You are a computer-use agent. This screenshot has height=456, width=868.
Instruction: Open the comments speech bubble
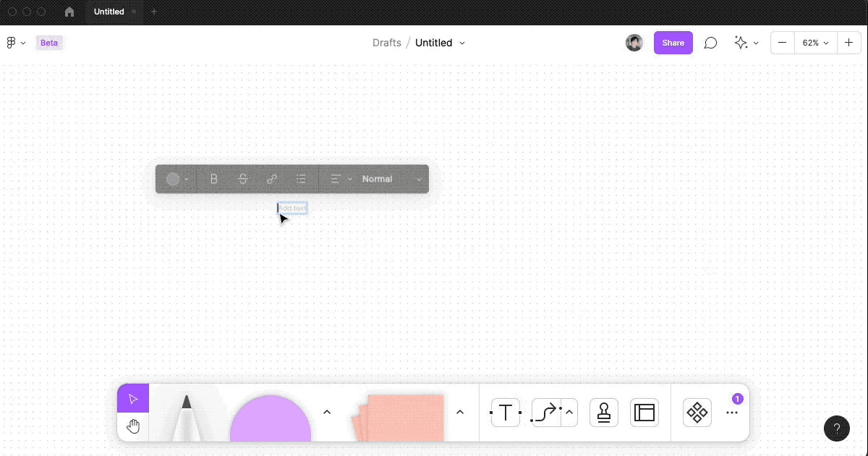pyautogui.click(x=710, y=43)
